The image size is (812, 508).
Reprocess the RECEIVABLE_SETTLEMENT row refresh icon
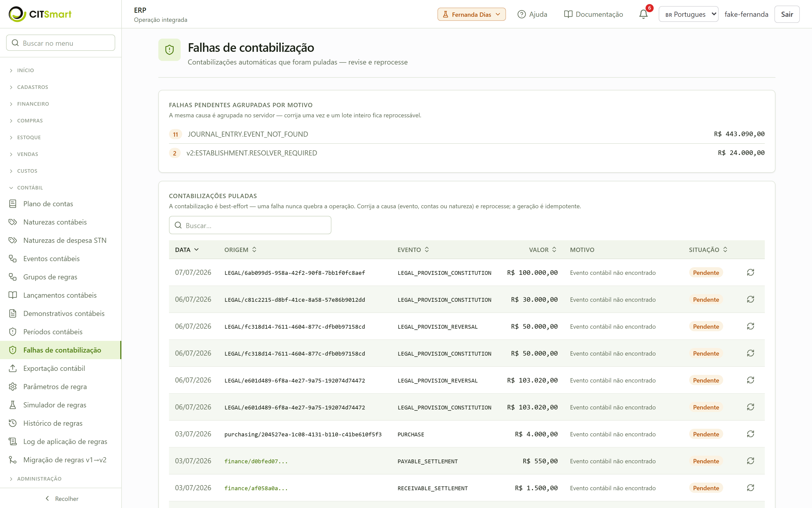pyautogui.click(x=750, y=487)
